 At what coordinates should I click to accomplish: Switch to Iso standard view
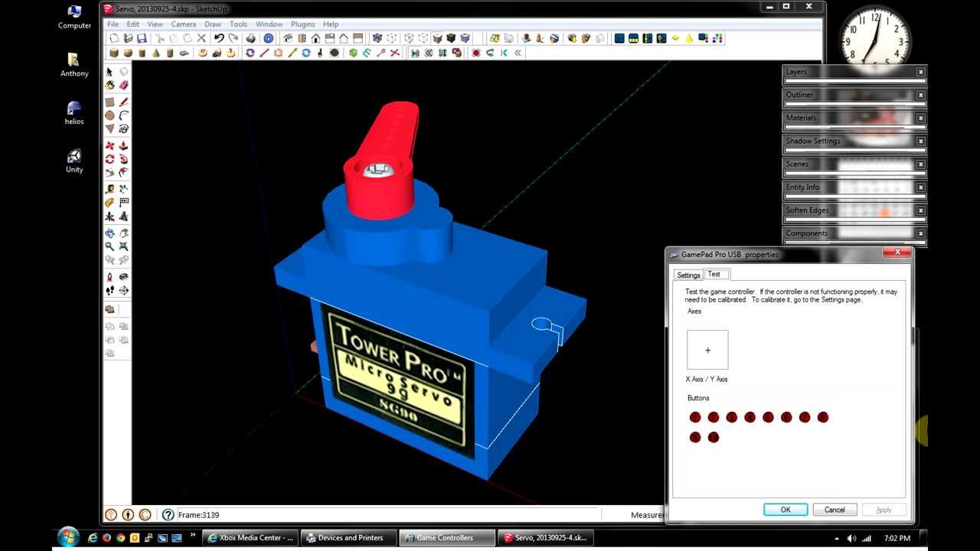pos(287,38)
